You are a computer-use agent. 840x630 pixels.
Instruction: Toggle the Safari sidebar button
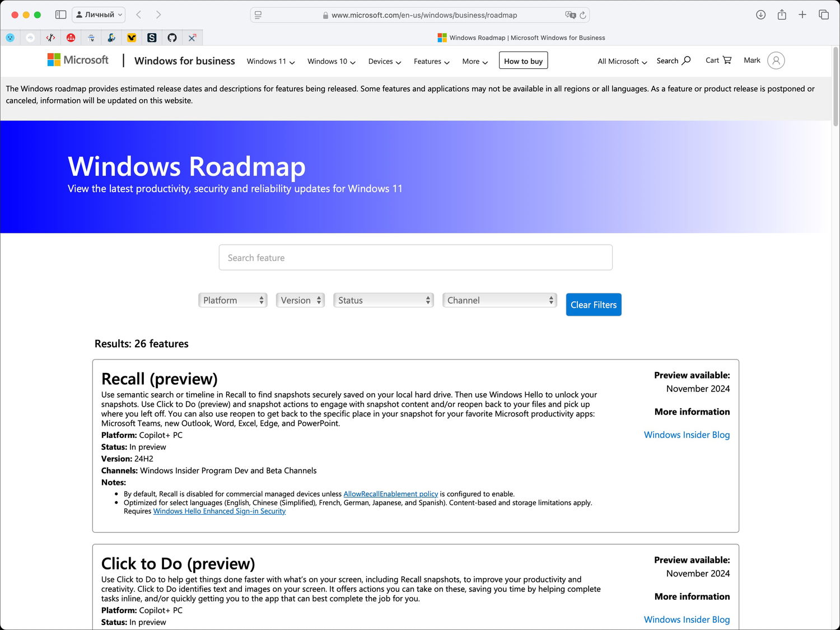coord(61,15)
